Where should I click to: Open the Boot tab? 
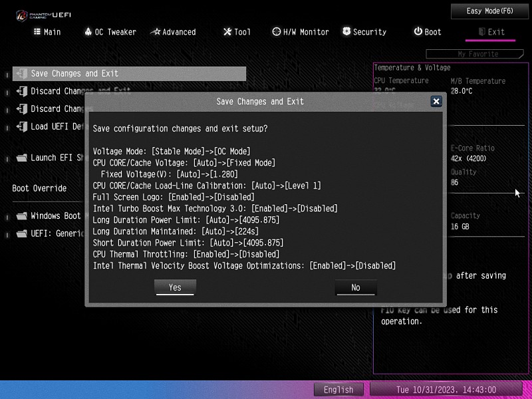[x=427, y=32]
